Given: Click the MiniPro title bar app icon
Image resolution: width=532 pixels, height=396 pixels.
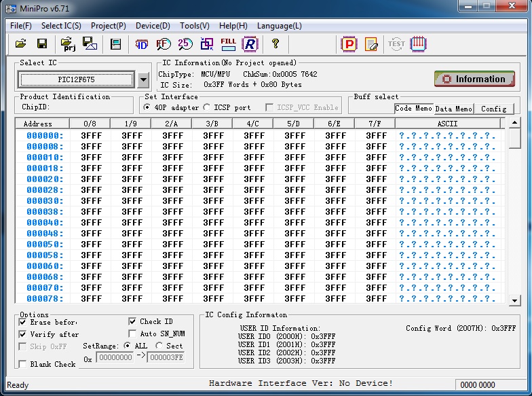Looking at the screenshot, I should click(11, 8).
